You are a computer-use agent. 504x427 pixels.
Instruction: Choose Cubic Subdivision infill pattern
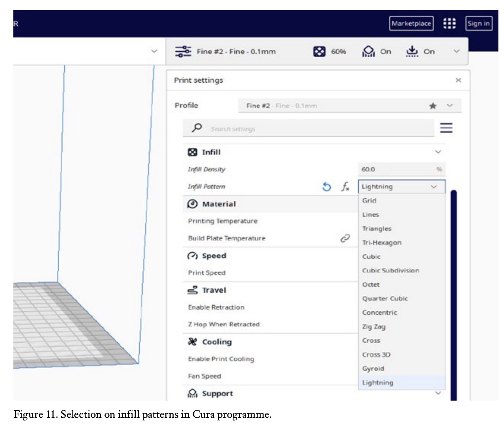pos(390,270)
